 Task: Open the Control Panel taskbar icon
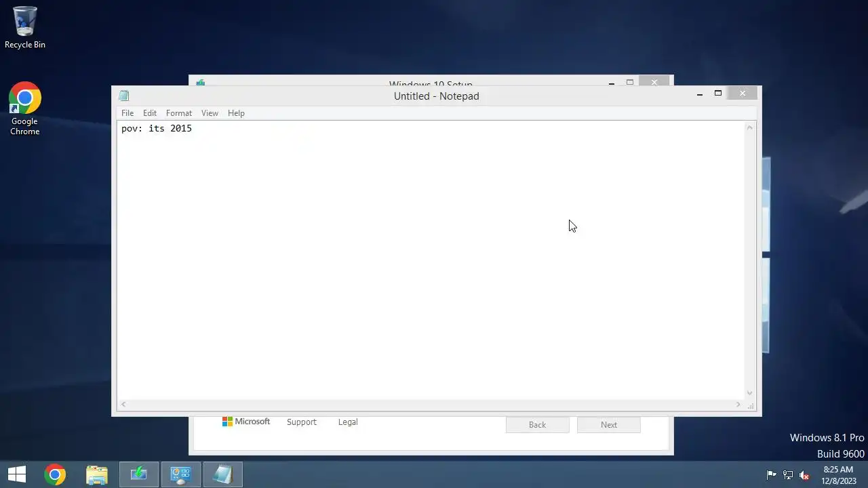point(180,474)
